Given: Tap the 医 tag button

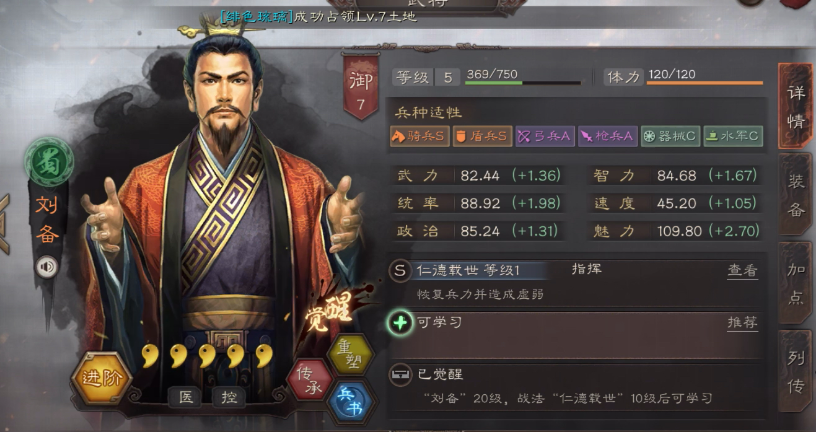Looking at the screenshot, I should [186, 397].
